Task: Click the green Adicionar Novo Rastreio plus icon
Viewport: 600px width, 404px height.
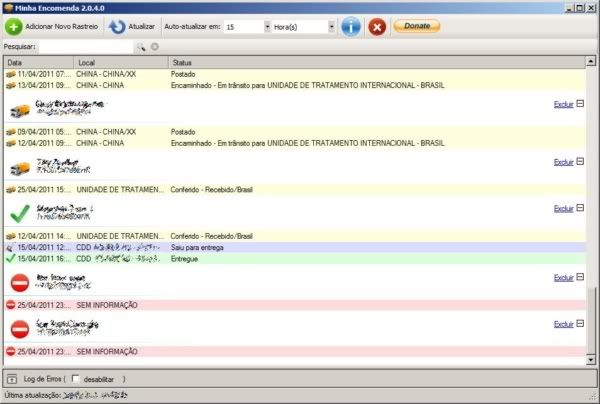Action: tap(13, 27)
